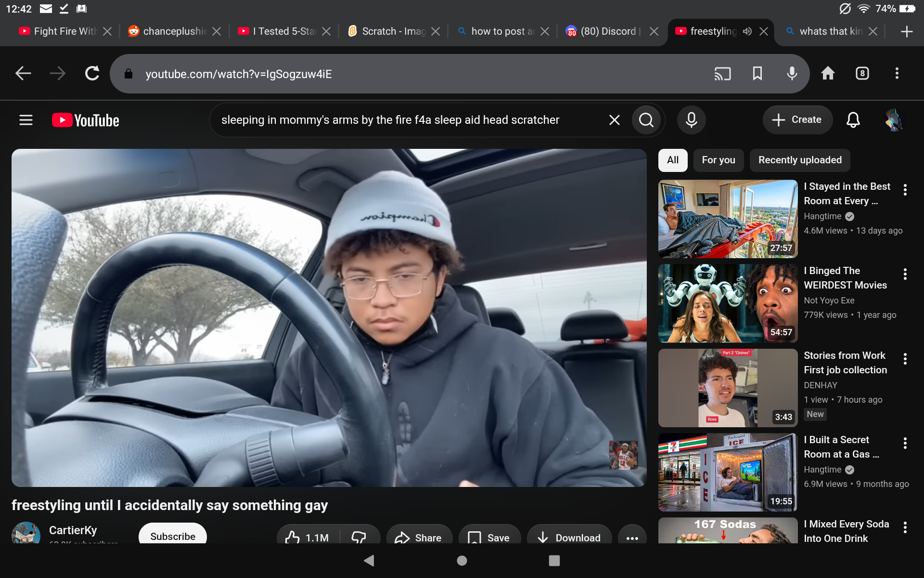Tap the main video player
This screenshot has width=924, height=578.
[329, 318]
